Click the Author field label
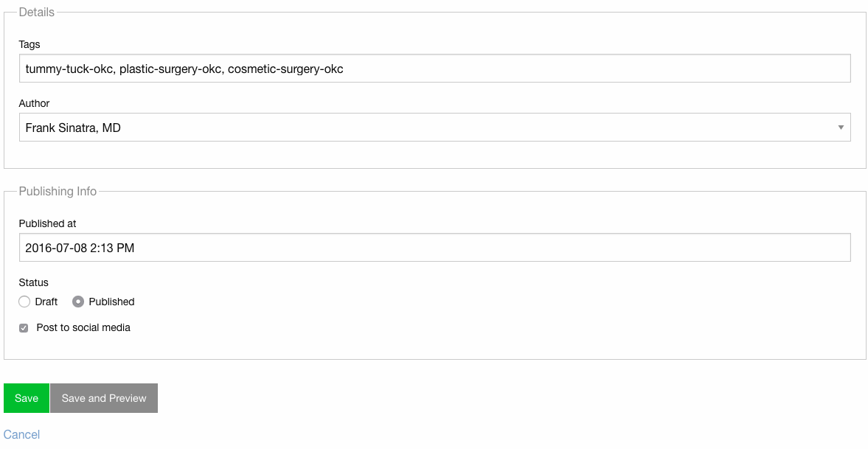This screenshot has width=868, height=449. point(34,103)
